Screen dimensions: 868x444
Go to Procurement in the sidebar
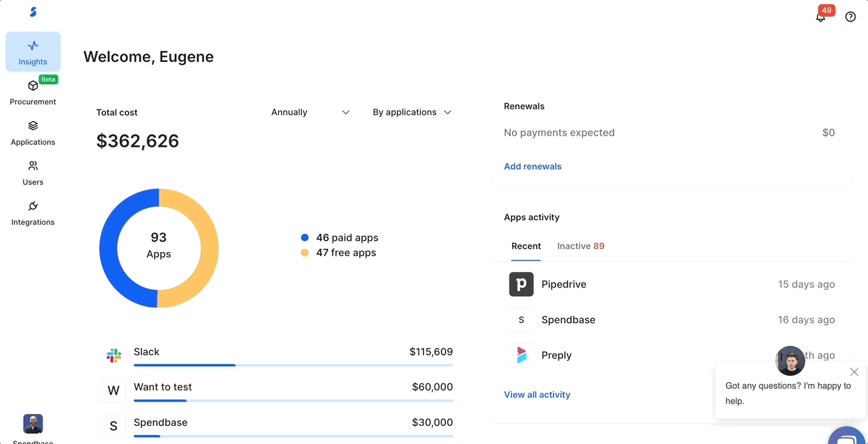[x=33, y=93]
